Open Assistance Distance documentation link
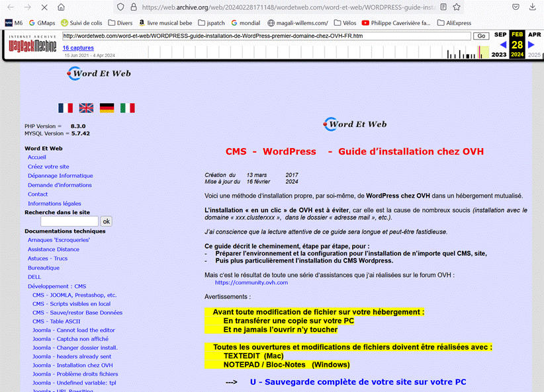 pos(54,249)
